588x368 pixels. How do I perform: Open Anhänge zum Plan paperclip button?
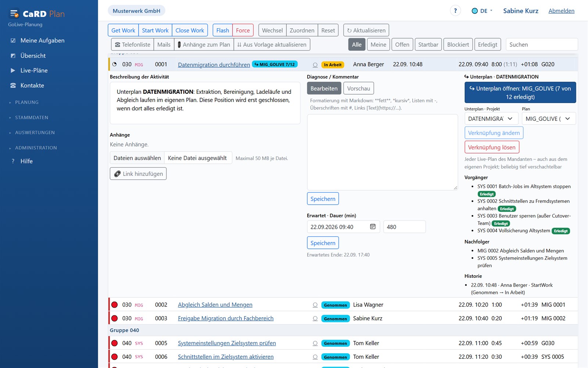[x=204, y=45]
